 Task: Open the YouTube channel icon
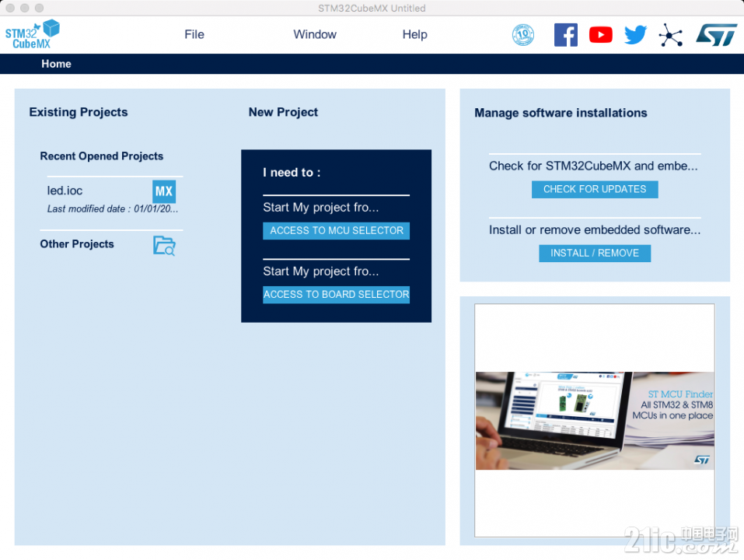pyautogui.click(x=601, y=35)
